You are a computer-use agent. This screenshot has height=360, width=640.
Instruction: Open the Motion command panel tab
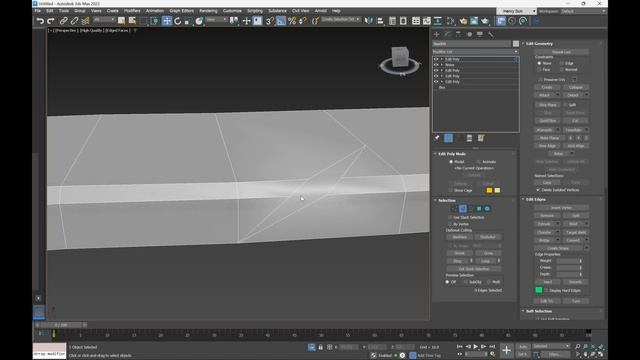[x=469, y=34]
